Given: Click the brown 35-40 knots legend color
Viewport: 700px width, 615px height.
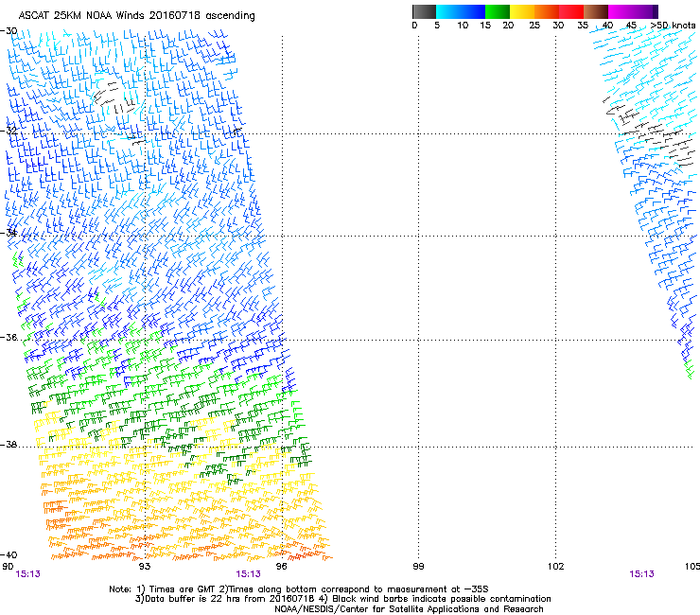Looking at the screenshot, I should point(596,11).
